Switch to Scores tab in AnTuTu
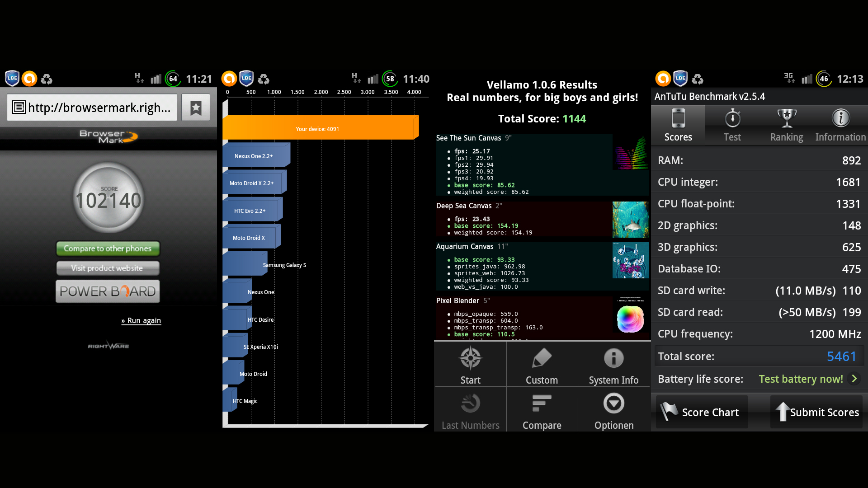The image size is (868, 488). [678, 125]
